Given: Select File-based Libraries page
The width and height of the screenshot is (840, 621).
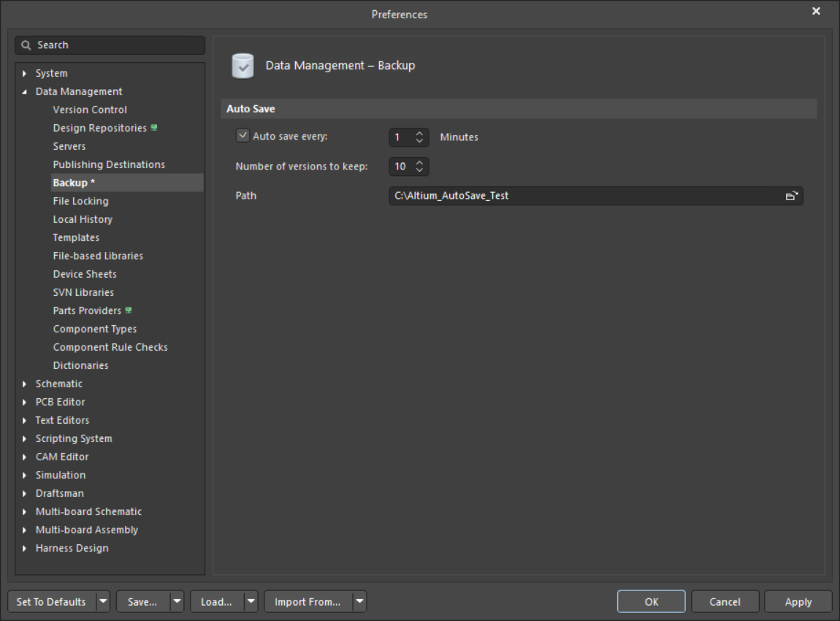Looking at the screenshot, I should click(x=98, y=256).
